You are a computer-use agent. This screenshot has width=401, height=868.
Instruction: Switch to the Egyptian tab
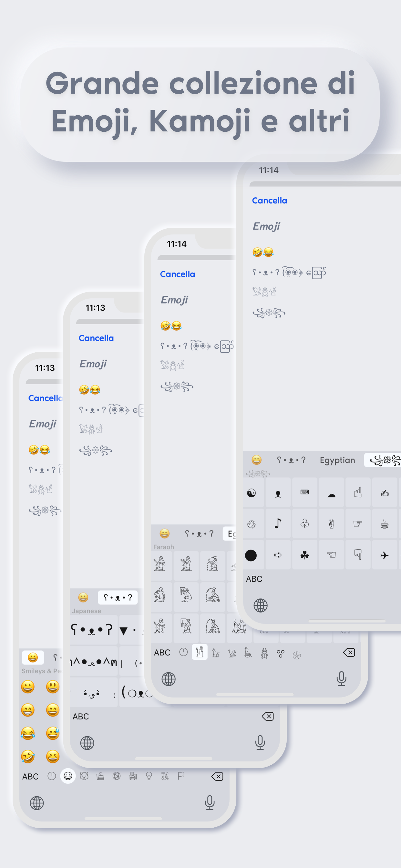point(337,460)
